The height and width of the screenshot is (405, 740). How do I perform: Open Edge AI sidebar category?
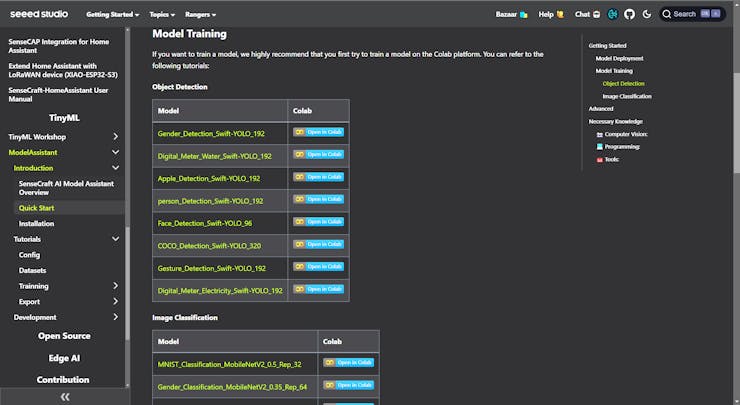tap(64, 358)
